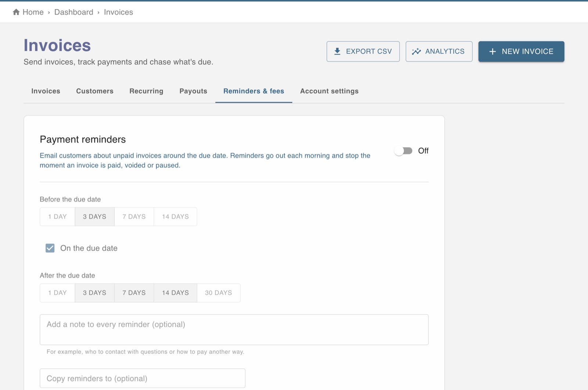This screenshot has width=588, height=390.
Task: Click the reminder note text field
Action: click(234, 329)
